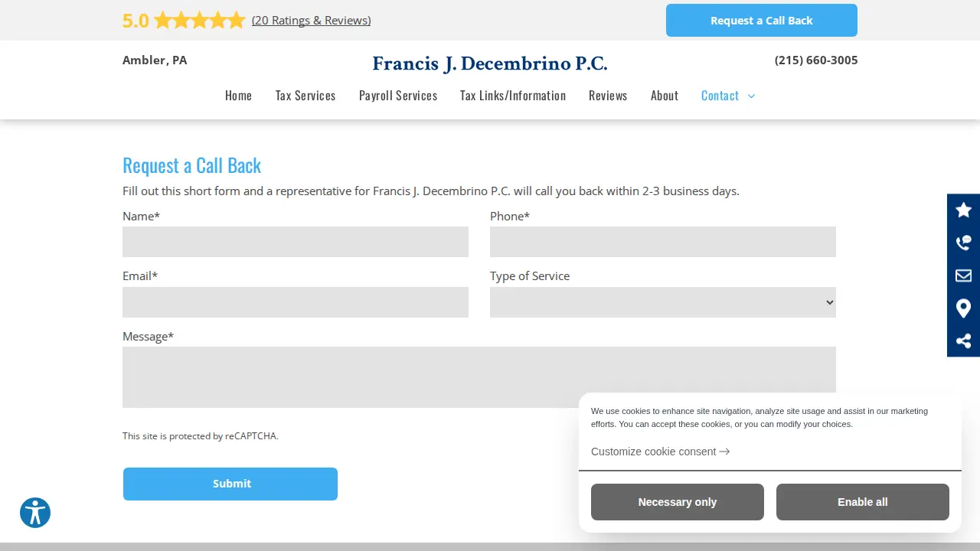Viewport: 980px width, 551px height.
Task: Click the five-star rating graphic
Action: click(199, 21)
